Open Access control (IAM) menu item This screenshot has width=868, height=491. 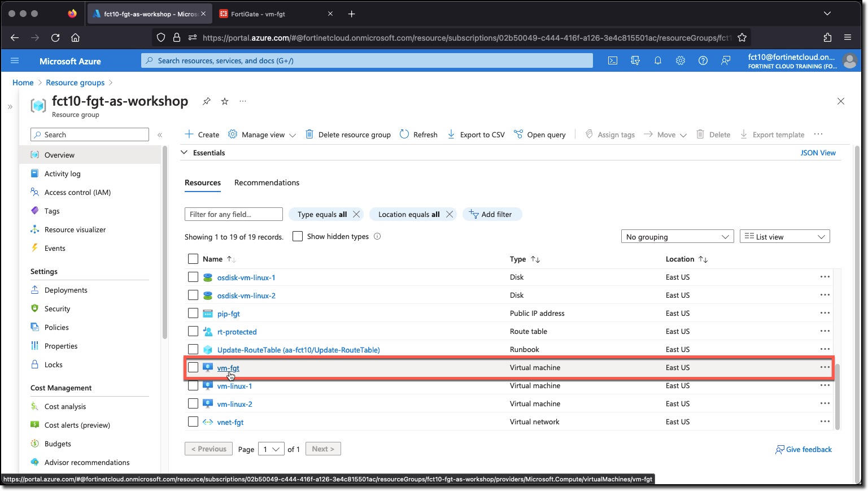77,192
